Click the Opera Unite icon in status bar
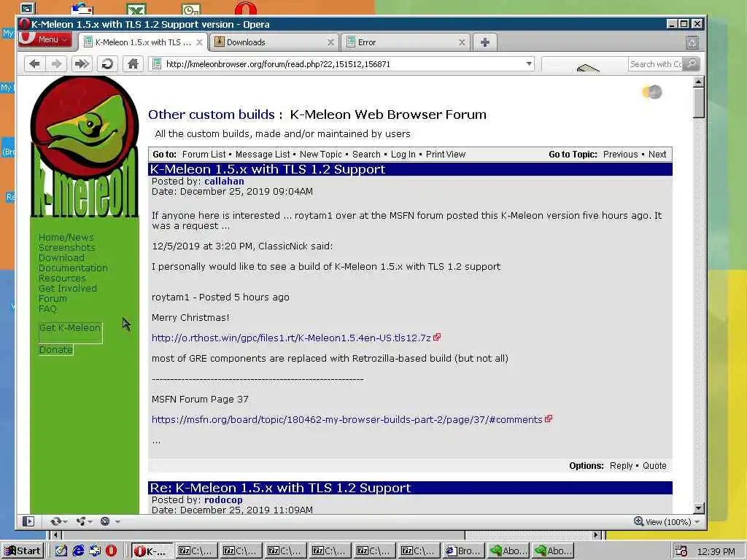 coord(81,521)
